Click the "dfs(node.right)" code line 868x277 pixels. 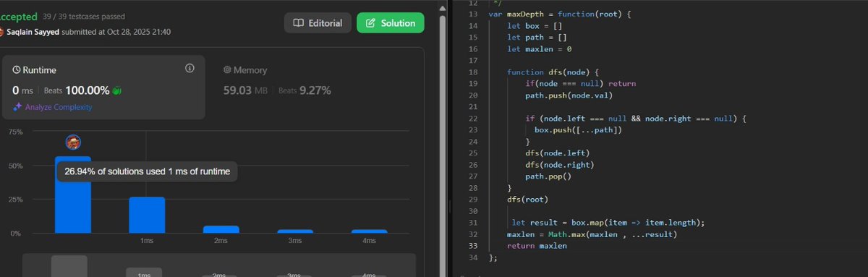click(x=560, y=165)
